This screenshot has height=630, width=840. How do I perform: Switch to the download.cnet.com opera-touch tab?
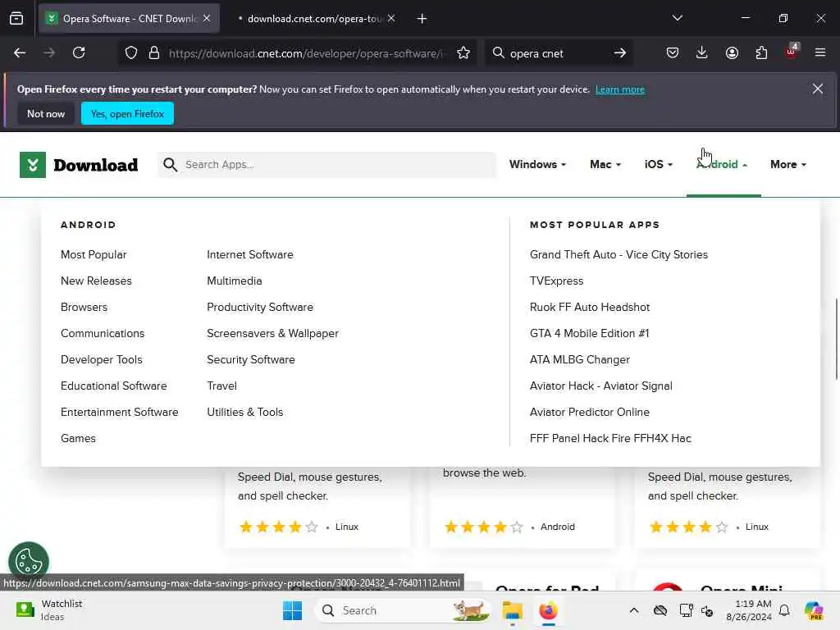(x=314, y=19)
